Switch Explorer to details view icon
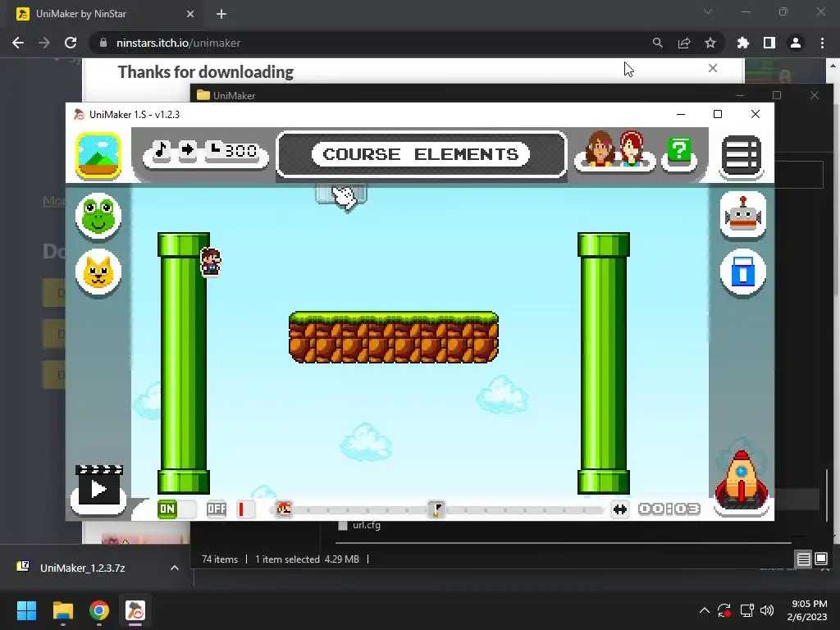This screenshot has width=840, height=630. [804, 559]
